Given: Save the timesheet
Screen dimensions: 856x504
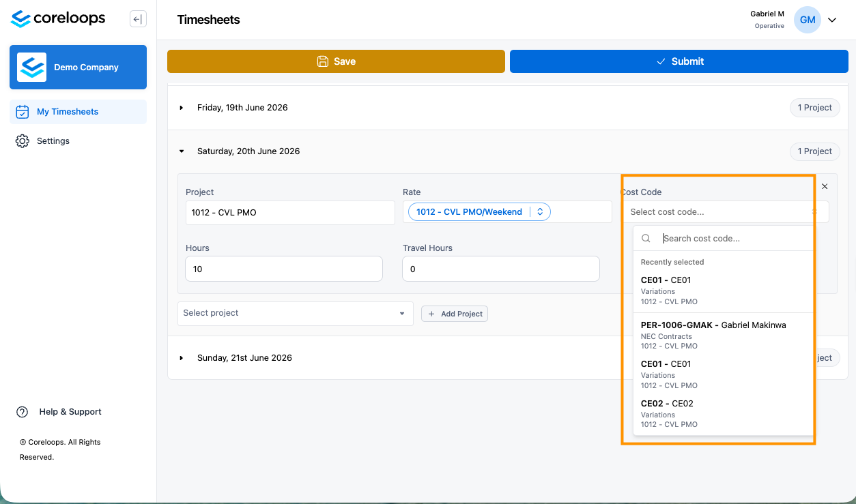Looking at the screenshot, I should click(336, 61).
